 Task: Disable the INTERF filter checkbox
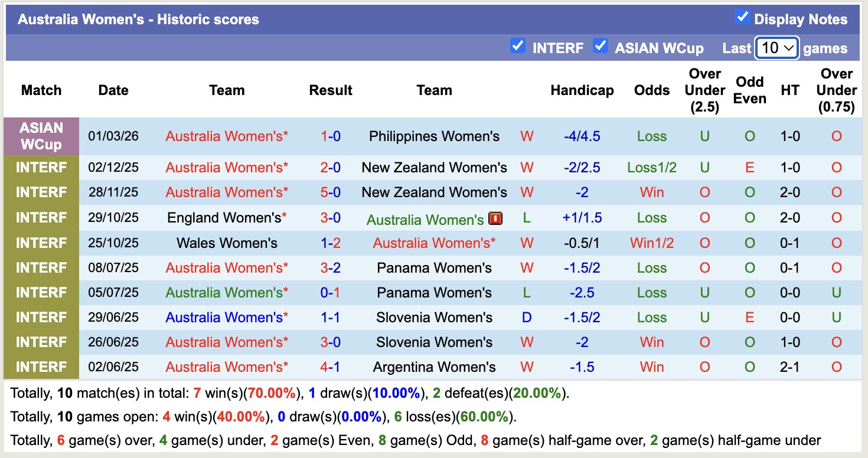coord(518,47)
